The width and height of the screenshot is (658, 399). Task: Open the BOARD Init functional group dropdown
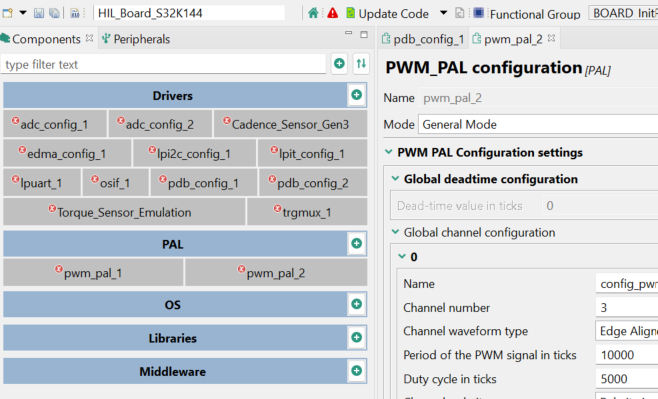click(x=623, y=13)
